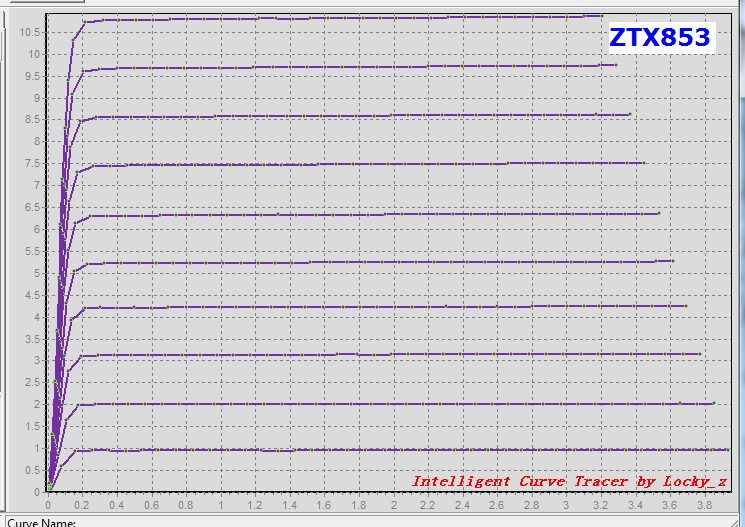Click the ZTX853 chart title label
Image resolution: width=745 pixels, height=527 pixels.
661,38
